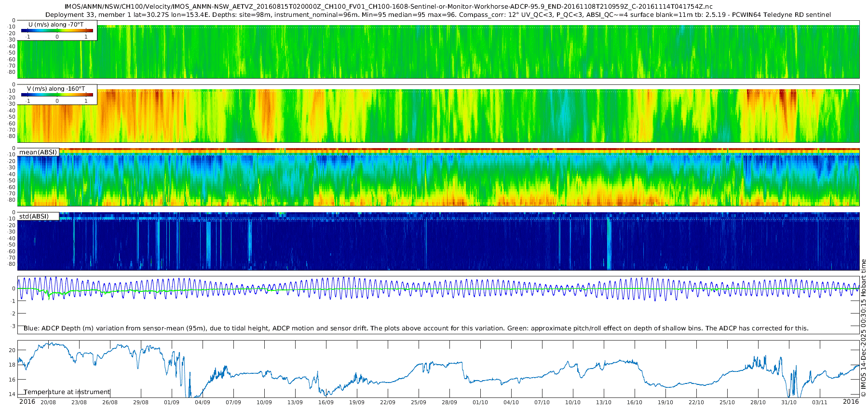Click the 16 tick on the temperature axis
868x410 pixels.
point(12,380)
